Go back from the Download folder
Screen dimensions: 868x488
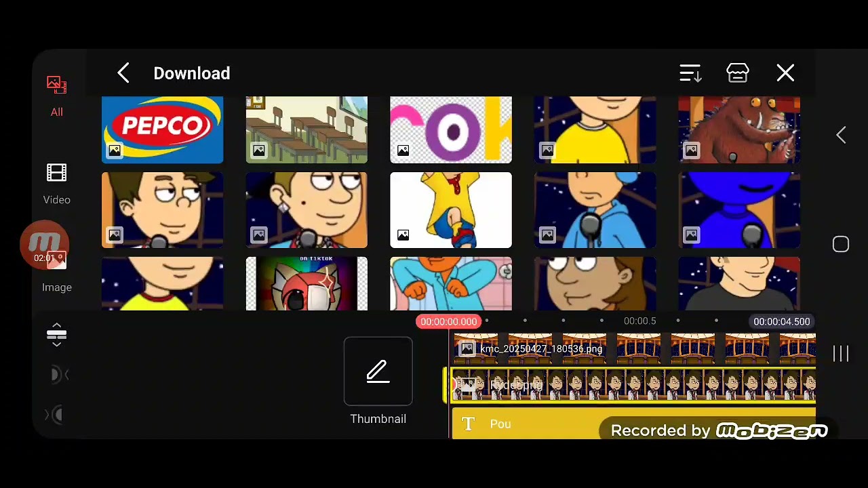(123, 73)
